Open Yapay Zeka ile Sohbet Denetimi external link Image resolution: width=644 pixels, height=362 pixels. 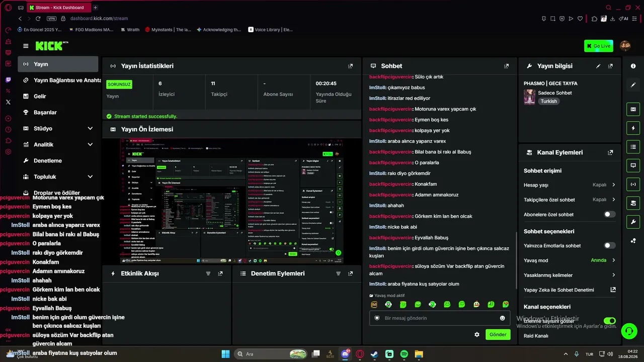(x=613, y=290)
